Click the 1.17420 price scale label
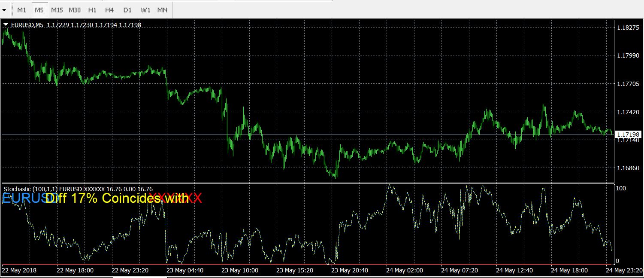 tap(628, 112)
